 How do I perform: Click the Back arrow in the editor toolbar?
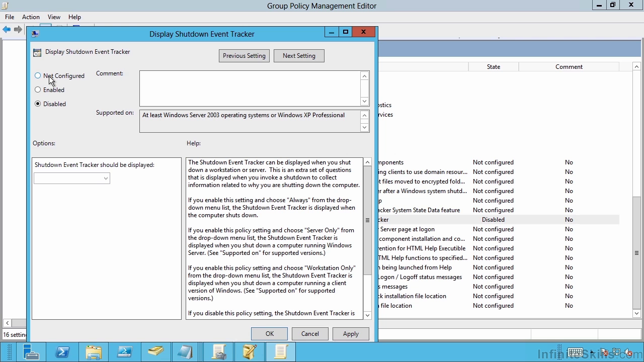click(7, 30)
